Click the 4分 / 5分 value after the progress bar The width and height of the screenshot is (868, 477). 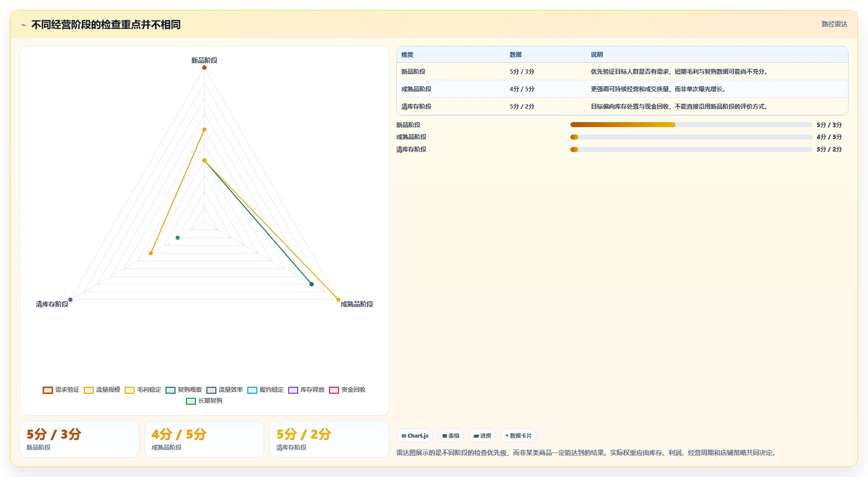point(829,137)
